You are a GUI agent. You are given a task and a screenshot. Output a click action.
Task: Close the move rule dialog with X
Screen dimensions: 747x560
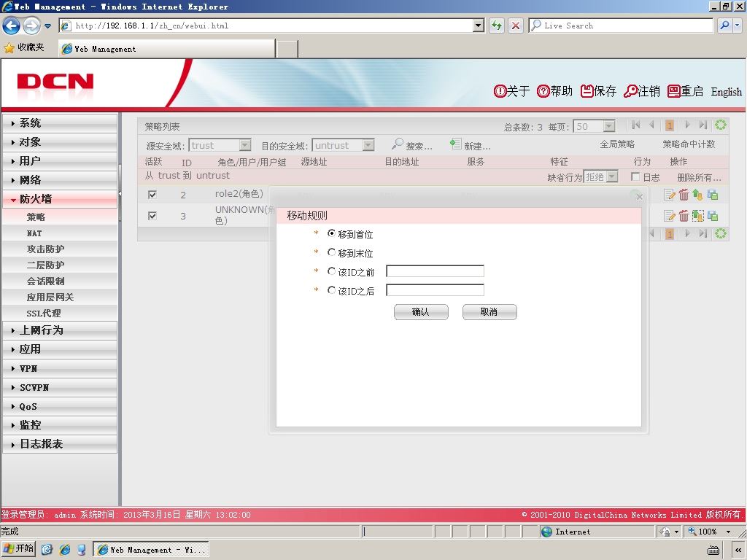click(640, 197)
